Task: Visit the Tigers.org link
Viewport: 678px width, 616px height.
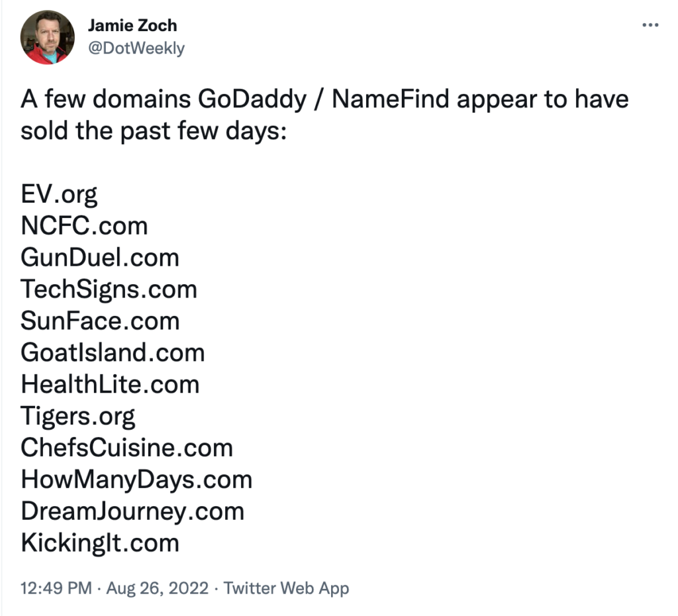Action: coord(78,416)
